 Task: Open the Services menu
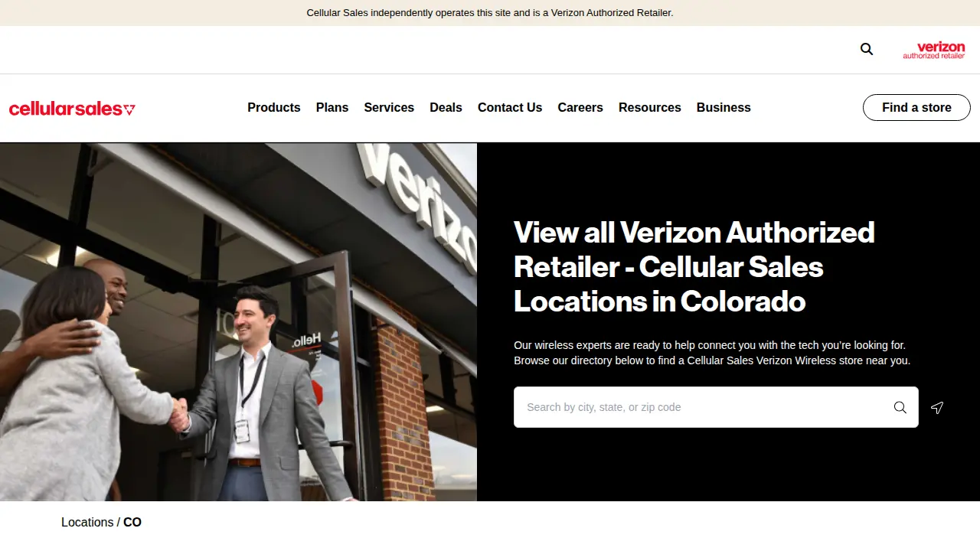(389, 108)
